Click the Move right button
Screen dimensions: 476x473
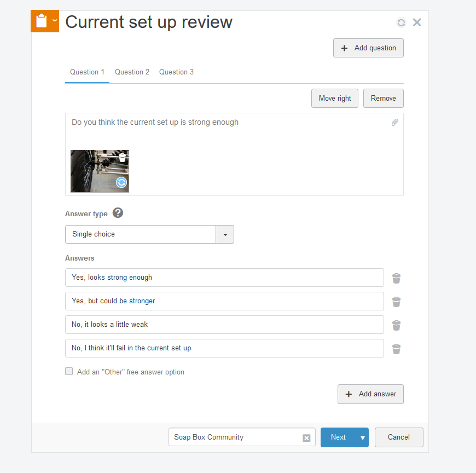pyautogui.click(x=335, y=99)
